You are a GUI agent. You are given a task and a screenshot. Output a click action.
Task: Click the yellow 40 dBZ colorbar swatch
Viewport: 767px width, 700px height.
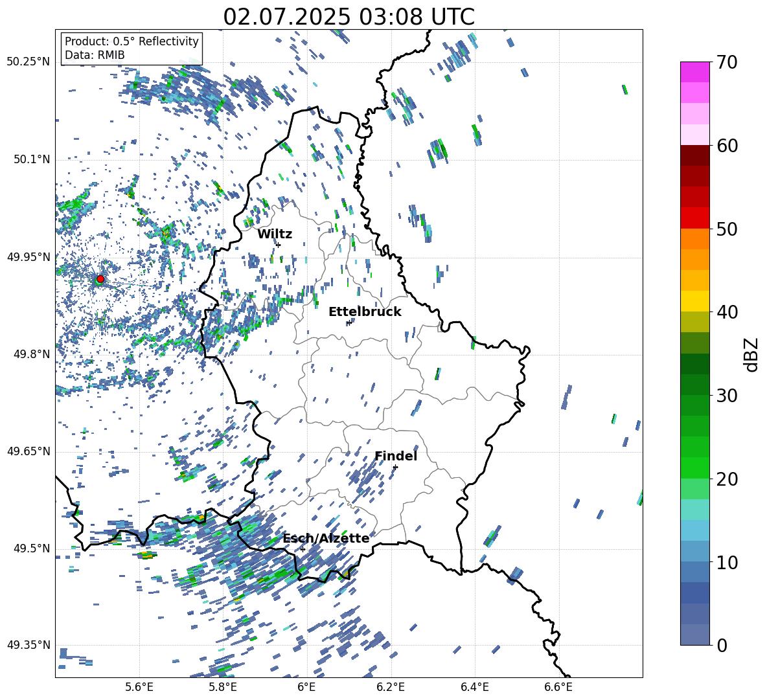pos(694,301)
